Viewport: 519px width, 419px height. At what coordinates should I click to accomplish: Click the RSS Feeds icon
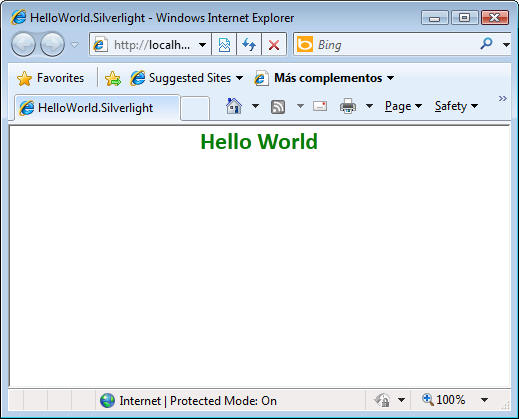(x=278, y=107)
